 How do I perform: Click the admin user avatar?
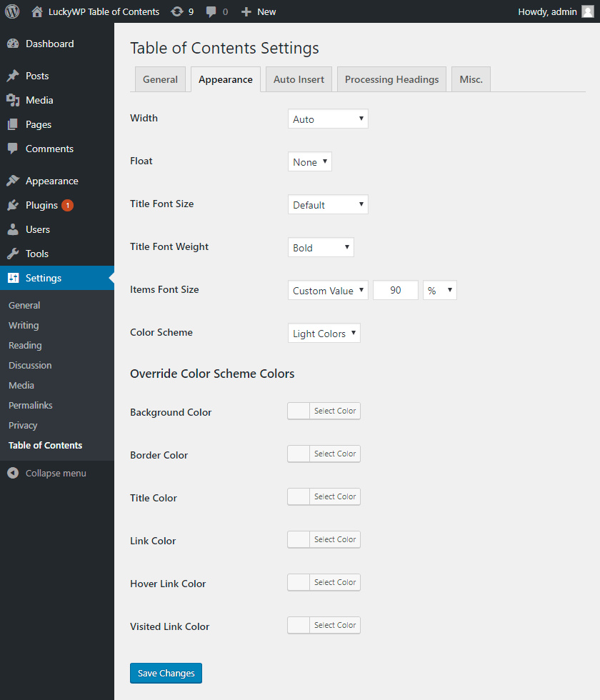[587, 11]
